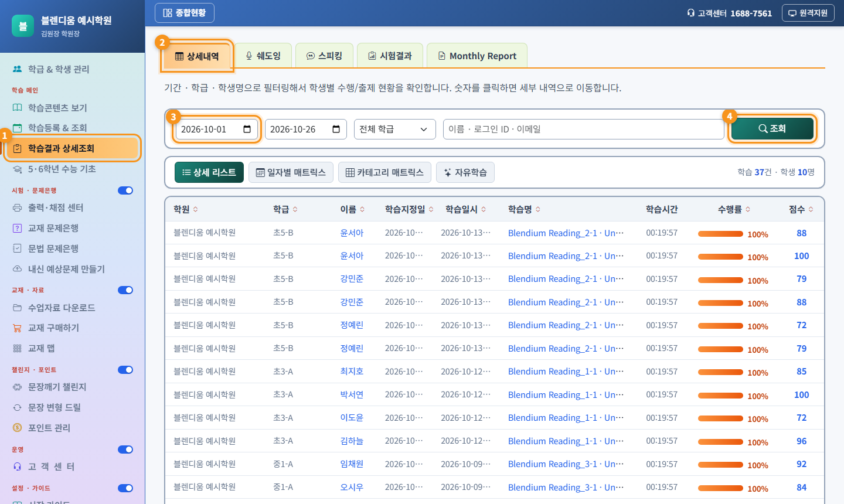Screen dimensions: 844x504
Task: Open 이도윤's Blendium Reading_1-1 lesson link
Action: 566,418
